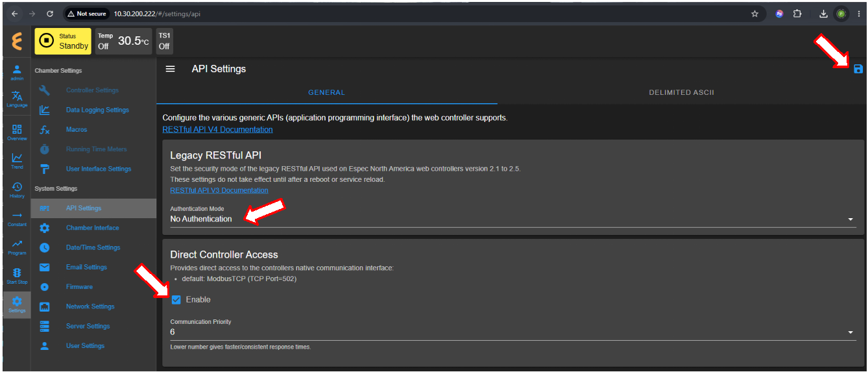Click the Controller Settings wrench icon
Viewport: 868px width, 372px height.
point(44,90)
